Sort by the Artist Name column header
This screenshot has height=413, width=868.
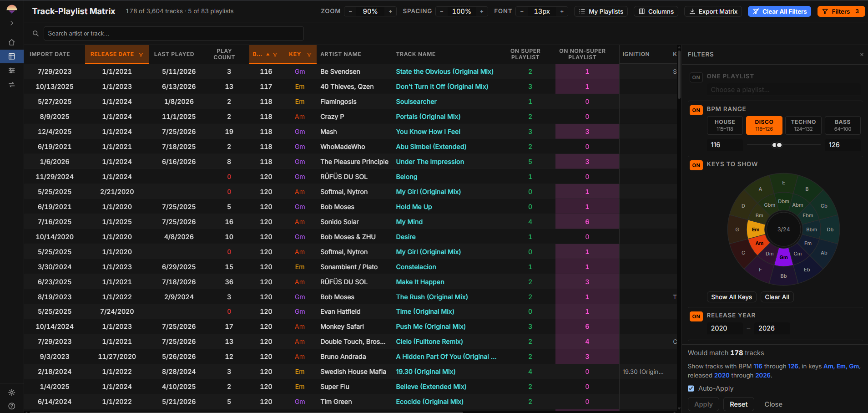[x=341, y=54]
